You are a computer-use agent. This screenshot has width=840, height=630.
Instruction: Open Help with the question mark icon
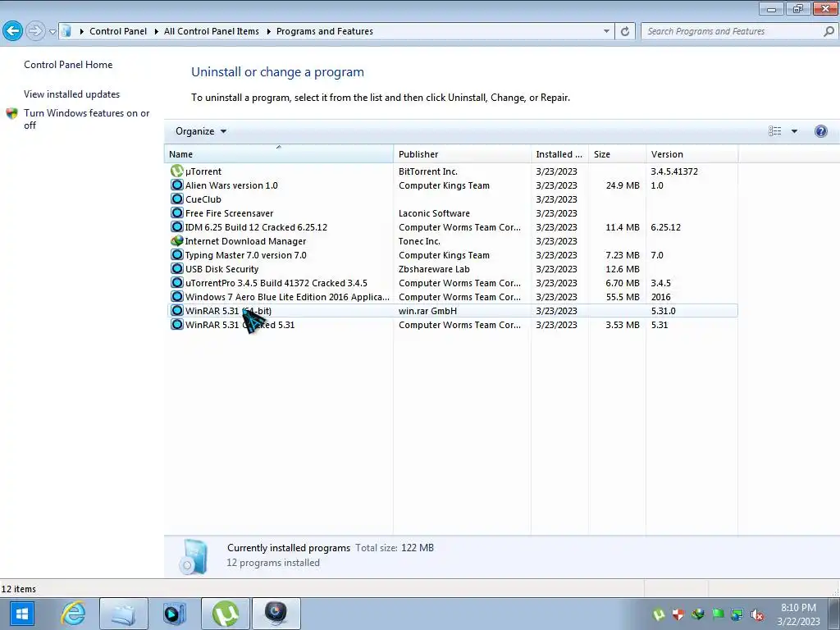(x=820, y=131)
